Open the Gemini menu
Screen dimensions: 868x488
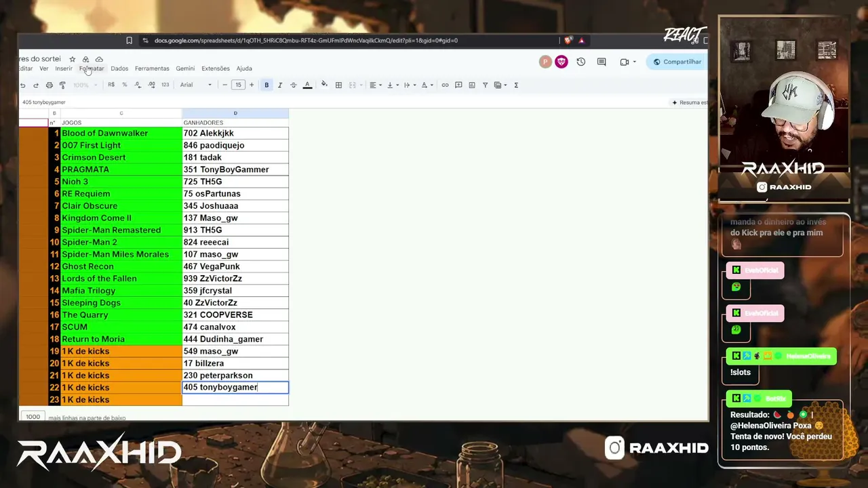(x=185, y=68)
